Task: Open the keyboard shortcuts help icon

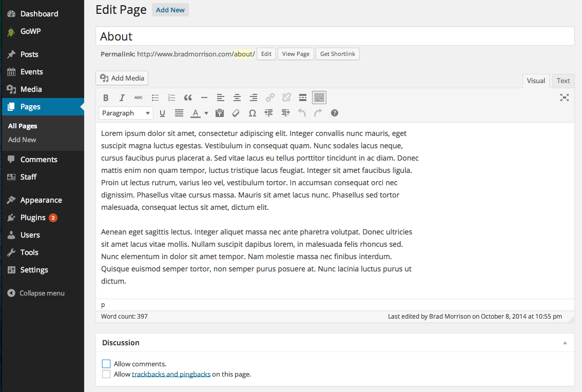Action: [335, 113]
